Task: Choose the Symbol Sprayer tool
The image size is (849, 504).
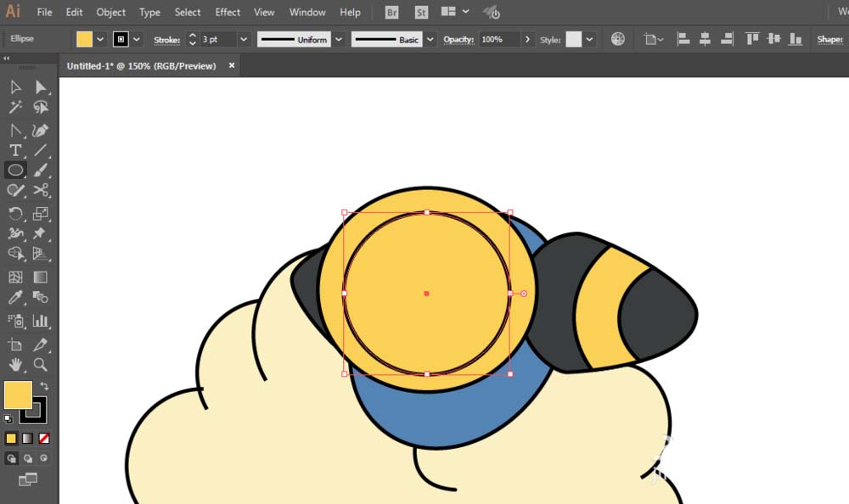Action: (x=15, y=321)
